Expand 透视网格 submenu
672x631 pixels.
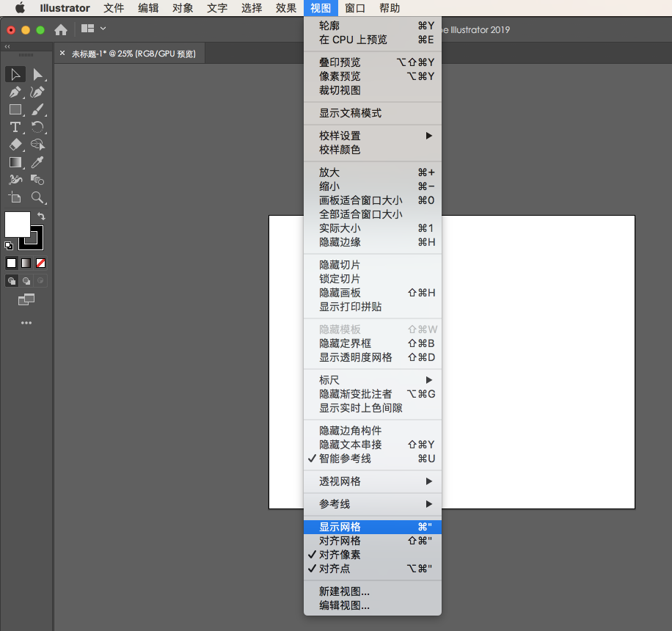tap(373, 481)
